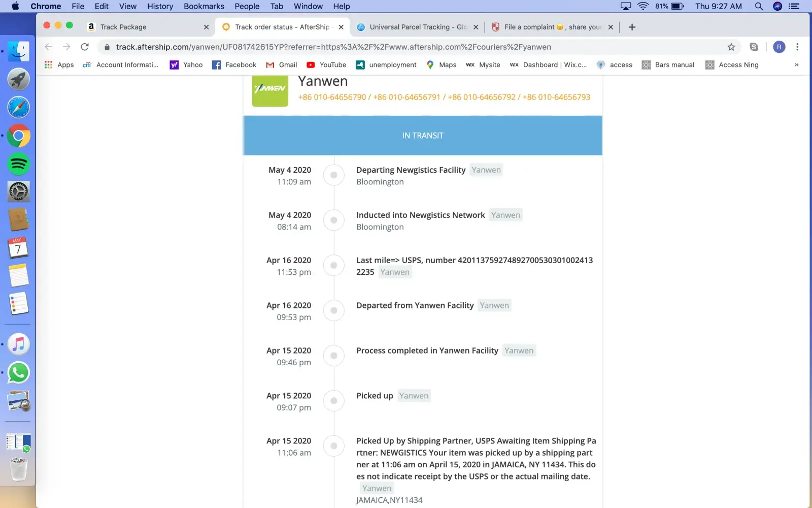Bookmark this page with the star
Screen dimensions: 812x508
point(731,47)
